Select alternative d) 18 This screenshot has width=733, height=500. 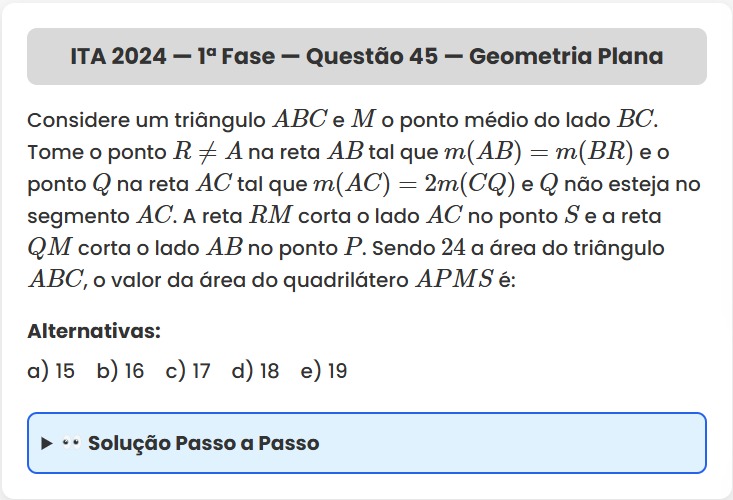(x=255, y=371)
